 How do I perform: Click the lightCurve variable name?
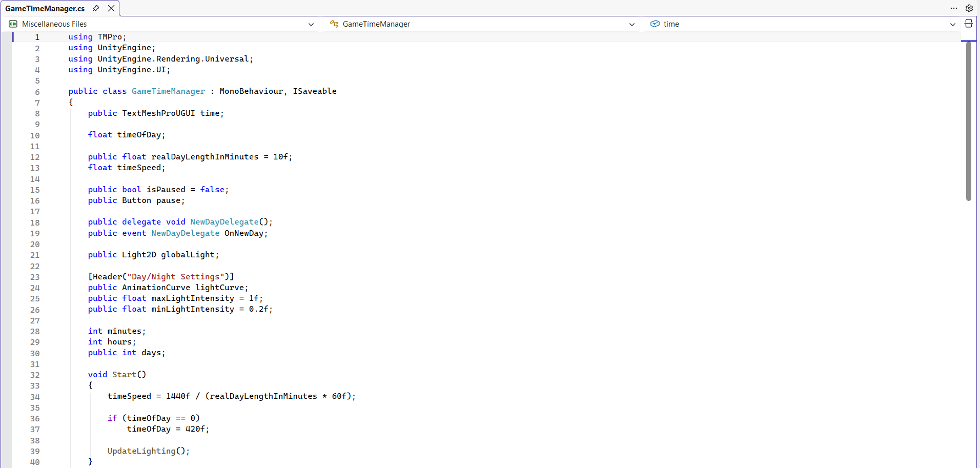(x=219, y=288)
